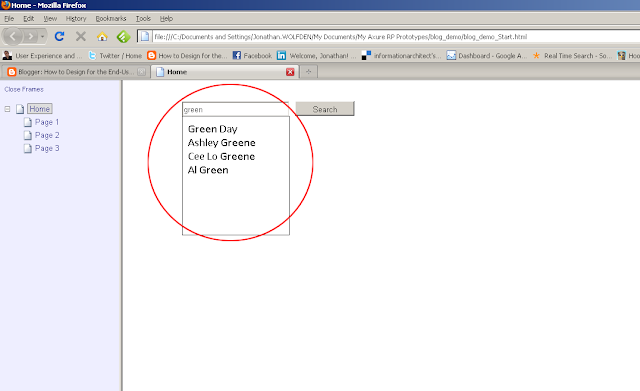Click the search text field containing green
Viewport: 640px width, 391px height.
[x=236, y=109]
